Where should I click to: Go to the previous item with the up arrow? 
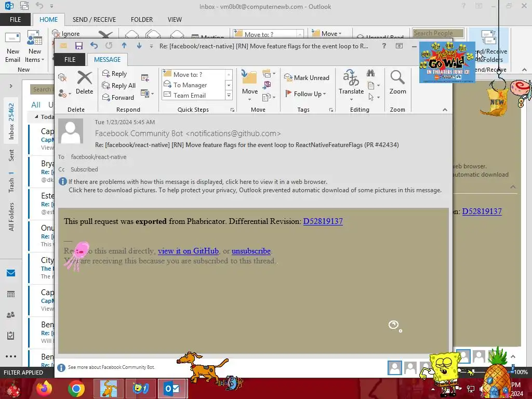point(124,46)
